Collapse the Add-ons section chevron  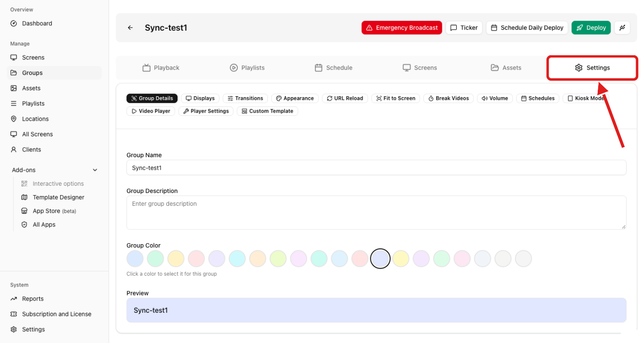point(95,170)
